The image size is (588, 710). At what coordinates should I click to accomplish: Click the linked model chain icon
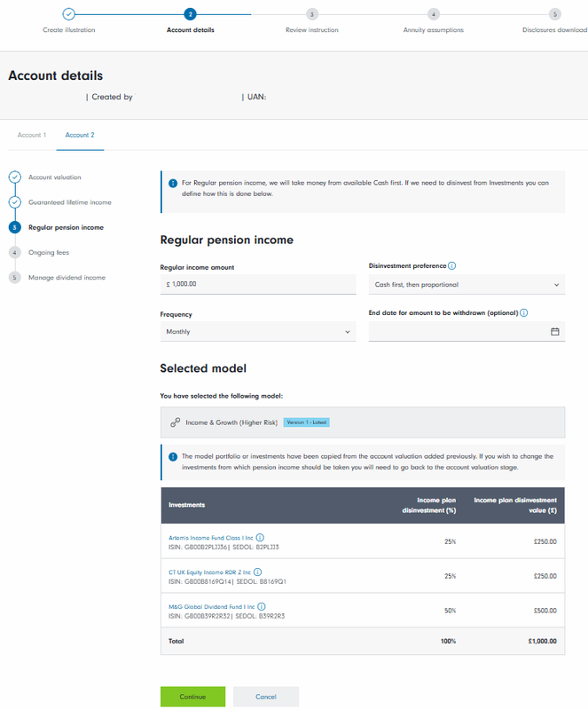coord(175,423)
